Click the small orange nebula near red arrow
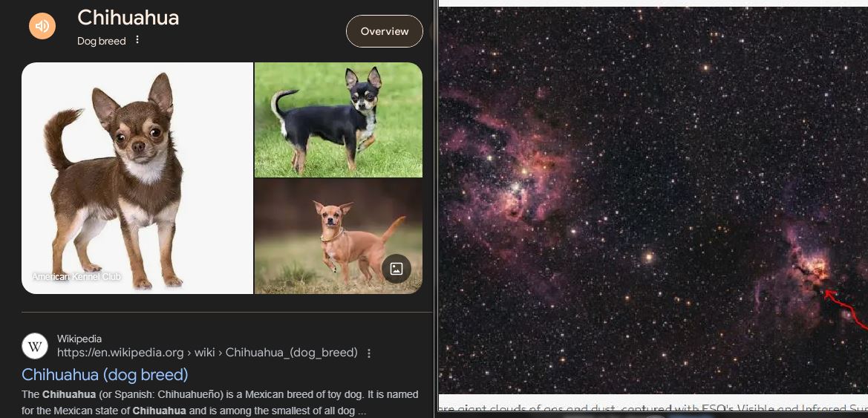 click(812, 266)
